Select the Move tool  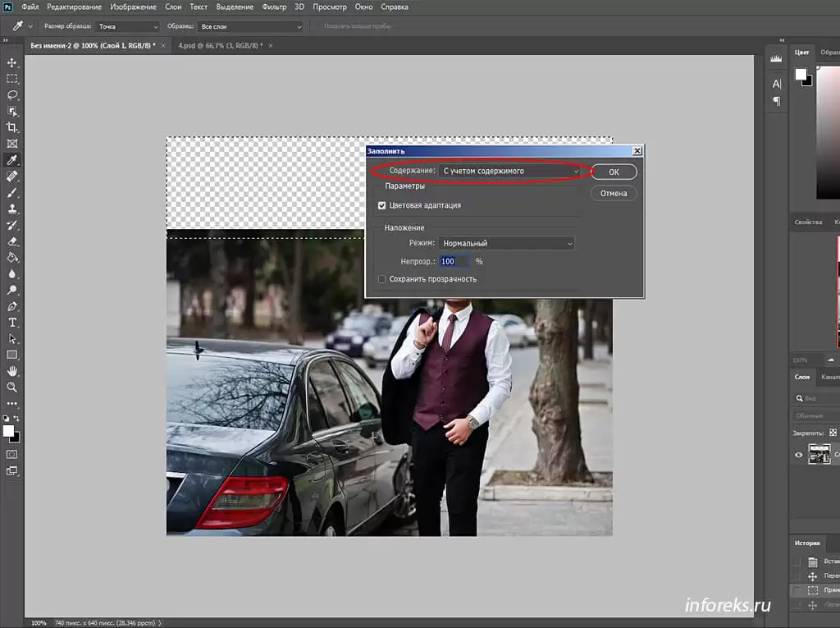[12, 63]
